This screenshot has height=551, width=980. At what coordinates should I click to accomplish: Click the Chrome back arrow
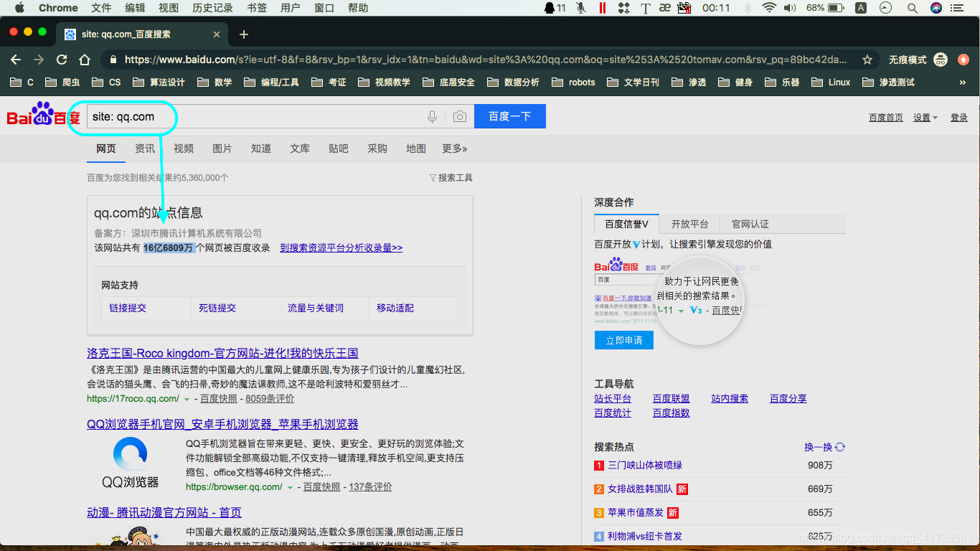(x=16, y=60)
